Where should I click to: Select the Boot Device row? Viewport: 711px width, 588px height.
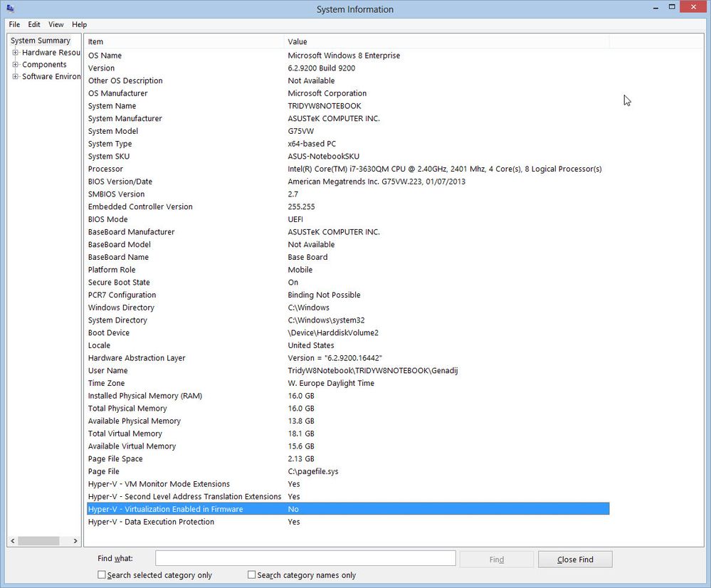click(348, 332)
